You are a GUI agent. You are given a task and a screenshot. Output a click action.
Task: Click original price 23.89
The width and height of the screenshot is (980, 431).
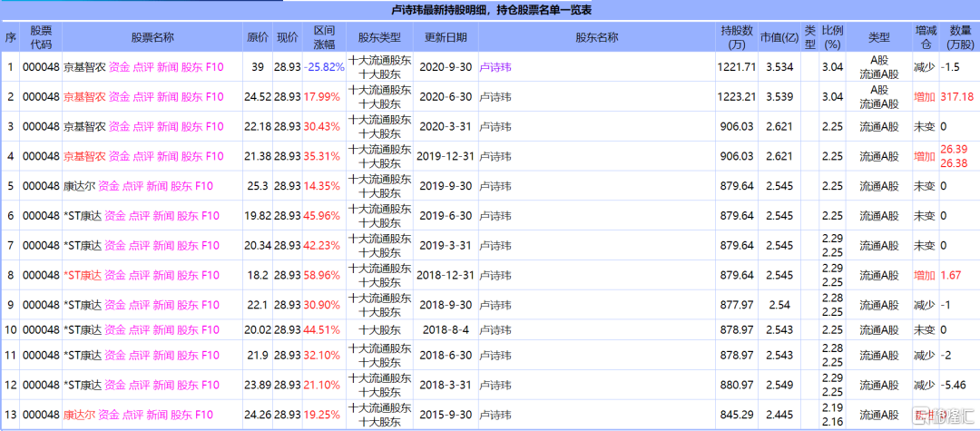[258, 385]
